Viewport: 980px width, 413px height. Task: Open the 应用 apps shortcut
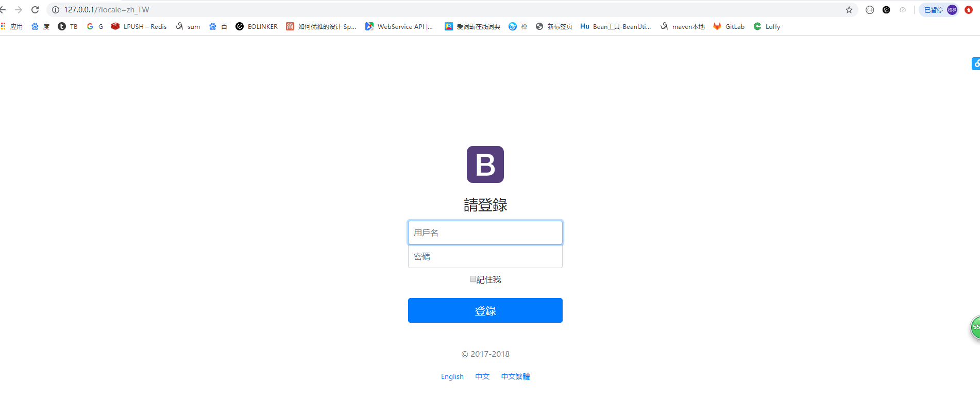click(x=12, y=26)
